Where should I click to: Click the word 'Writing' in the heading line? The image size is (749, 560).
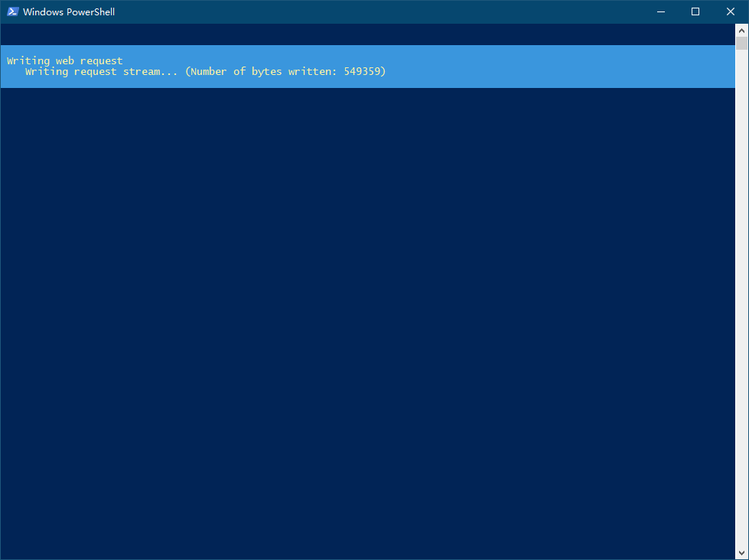pos(28,60)
